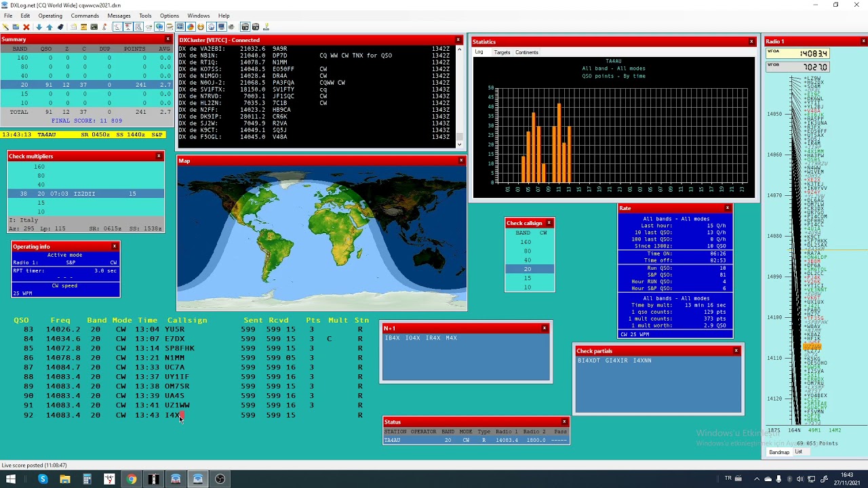Select the 160 band in Check callsign
The height and width of the screenshot is (488, 868).
pos(530,242)
